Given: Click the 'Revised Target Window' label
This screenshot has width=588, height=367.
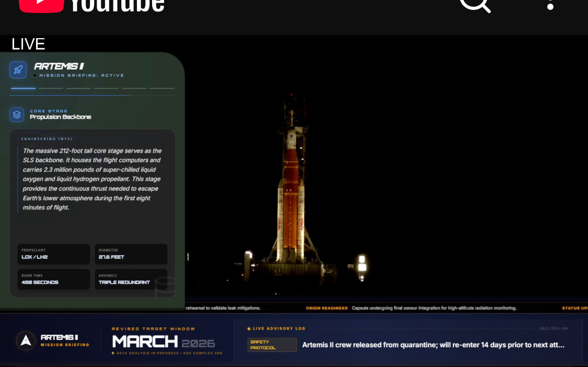Looking at the screenshot, I should 153,329.
